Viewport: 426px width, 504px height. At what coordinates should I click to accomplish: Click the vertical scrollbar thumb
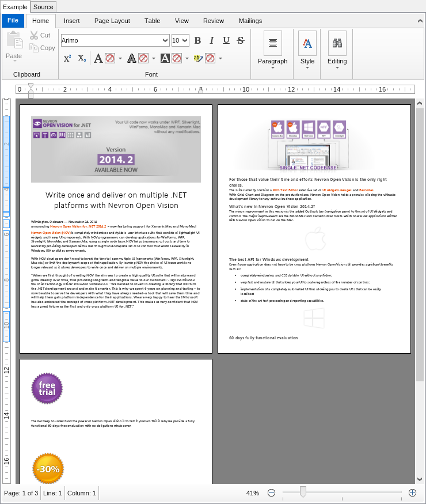click(x=420, y=245)
